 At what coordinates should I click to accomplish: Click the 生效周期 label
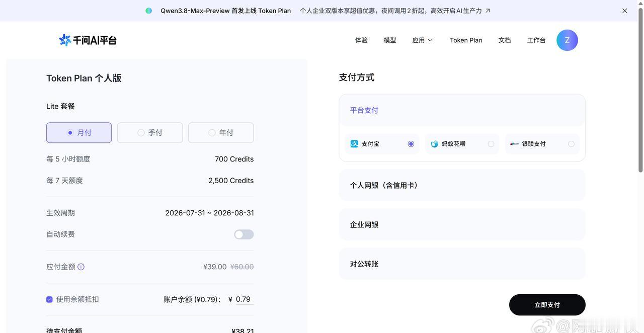click(60, 213)
